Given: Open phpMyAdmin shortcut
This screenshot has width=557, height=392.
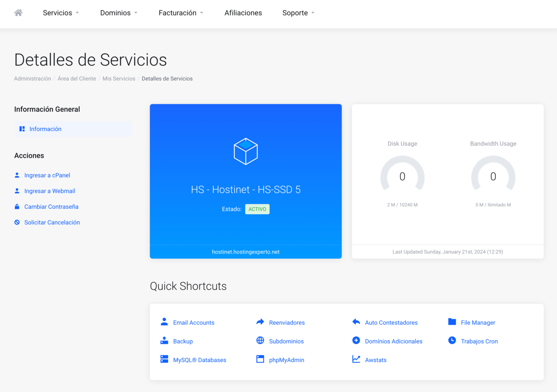Looking at the screenshot, I should point(286,360).
